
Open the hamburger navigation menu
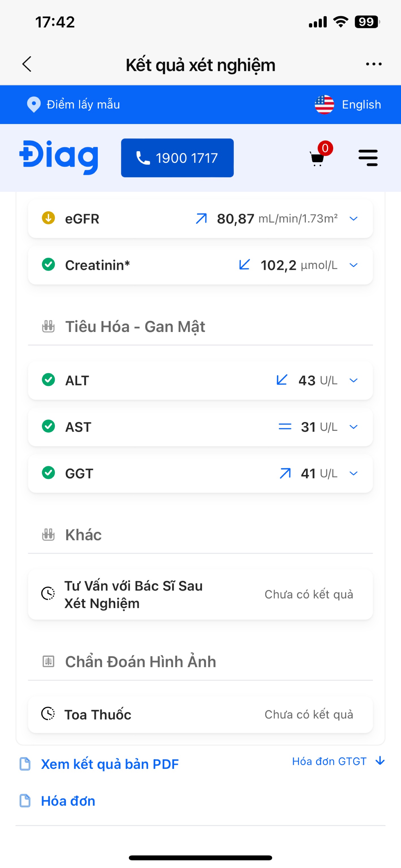[x=368, y=158]
